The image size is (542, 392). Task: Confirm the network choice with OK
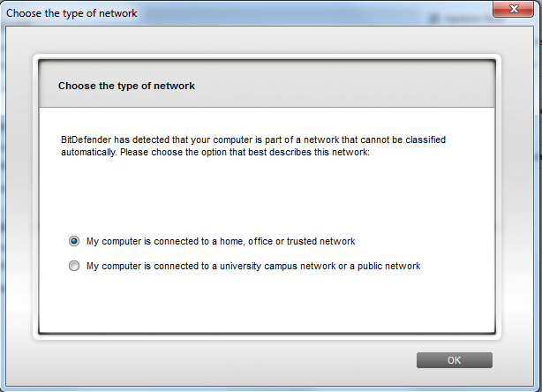click(x=454, y=360)
